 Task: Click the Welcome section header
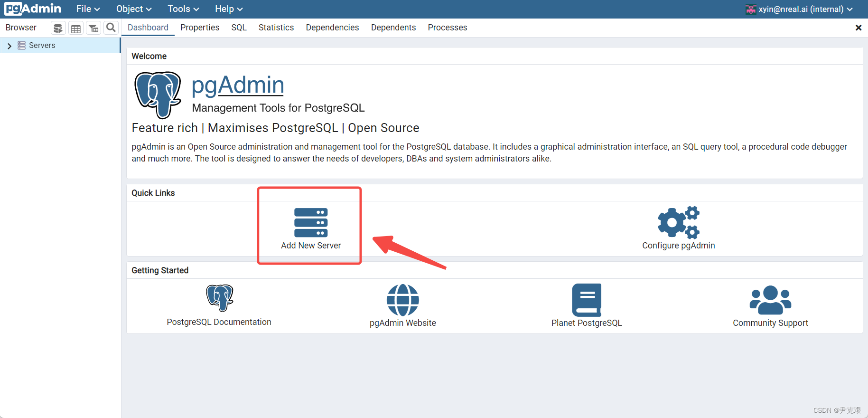coord(149,56)
